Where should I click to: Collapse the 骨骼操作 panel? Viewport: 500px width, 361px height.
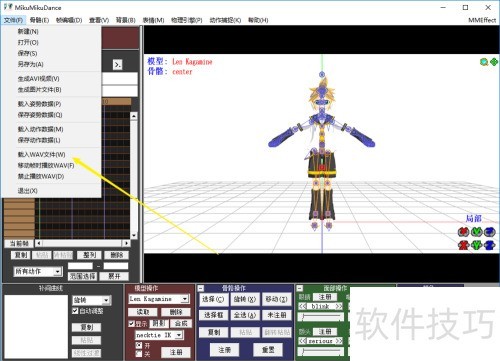point(201,288)
